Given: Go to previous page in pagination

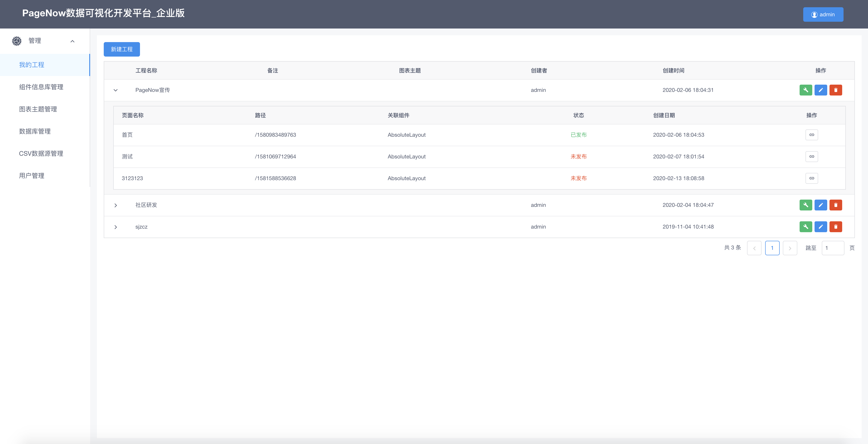Looking at the screenshot, I should coord(754,248).
